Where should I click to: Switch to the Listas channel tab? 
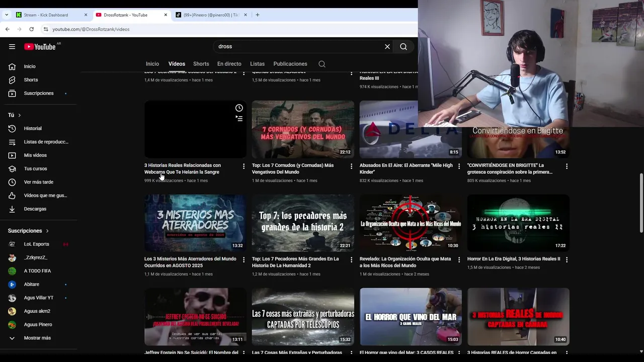coord(257,64)
